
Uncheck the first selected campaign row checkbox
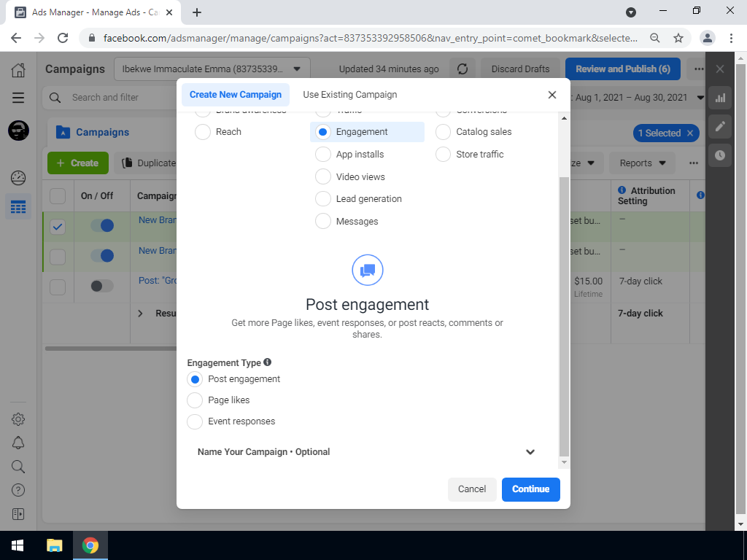point(58,227)
